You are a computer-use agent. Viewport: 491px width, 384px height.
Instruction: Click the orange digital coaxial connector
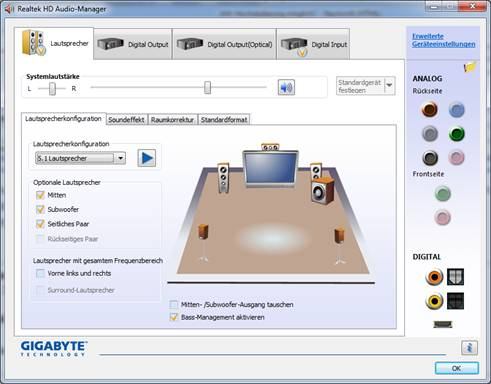434,277
